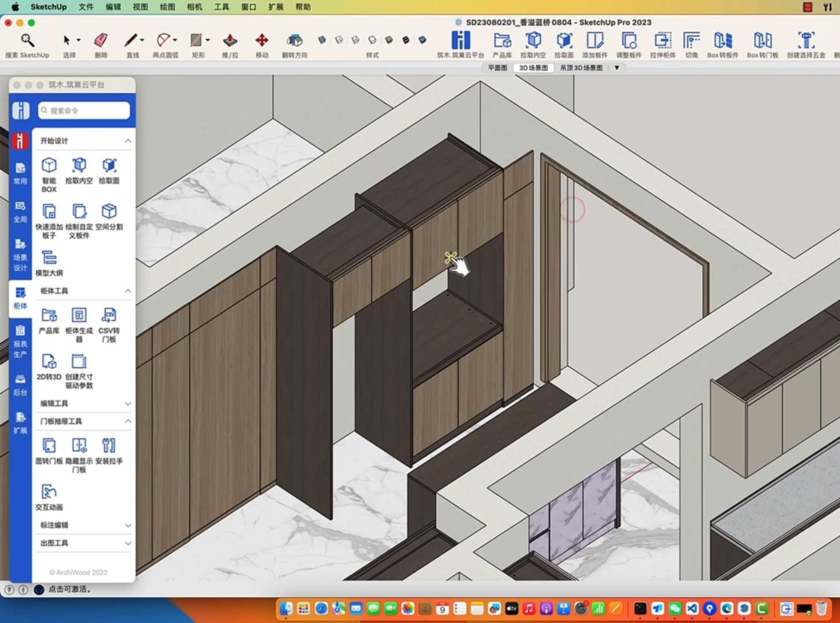Select 扩展 in the blue sidebar
This screenshot has width=840, height=623.
[x=20, y=423]
